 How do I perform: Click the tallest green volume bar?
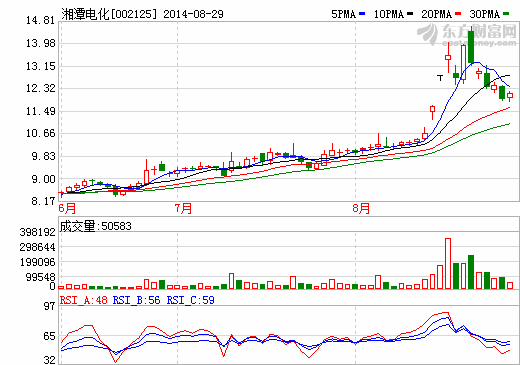tap(471, 272)
